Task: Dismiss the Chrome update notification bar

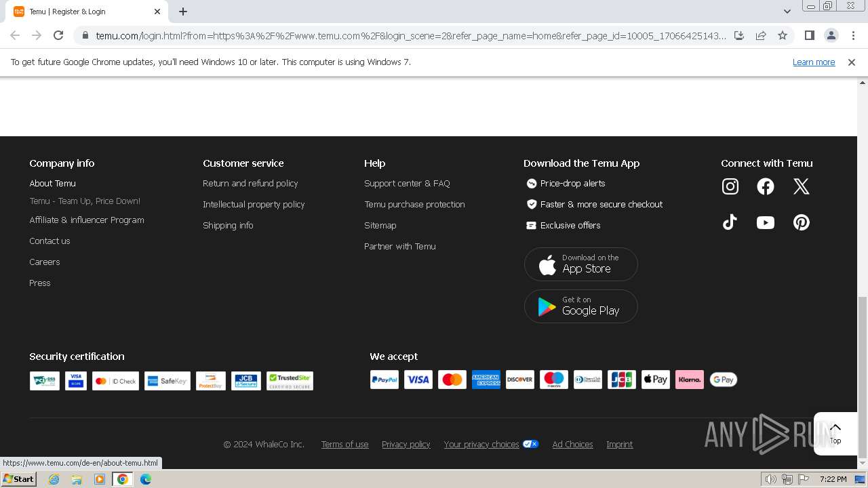Action: pos(852,62)
